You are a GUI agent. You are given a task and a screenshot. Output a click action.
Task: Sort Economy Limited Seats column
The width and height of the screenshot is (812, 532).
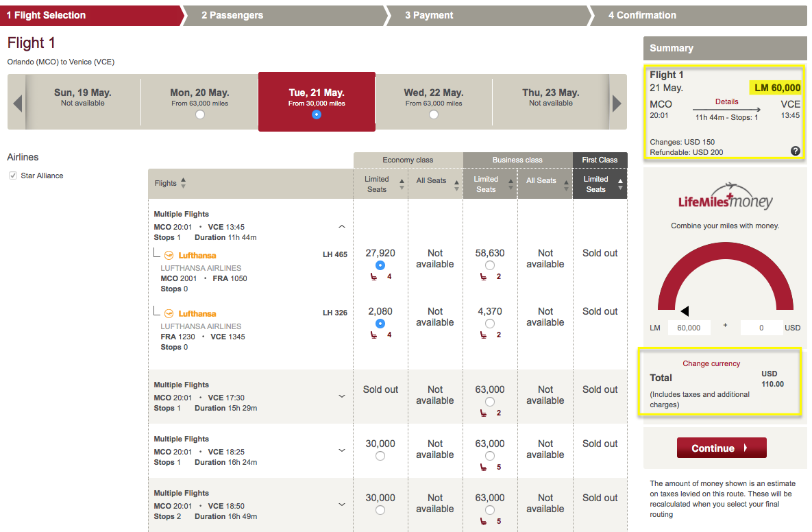click(x=402, y=184)
